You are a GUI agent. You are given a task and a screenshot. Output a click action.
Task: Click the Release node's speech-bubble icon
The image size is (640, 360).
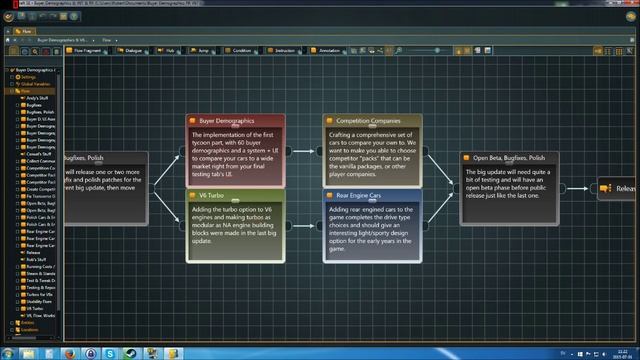(x=606, y=188)
